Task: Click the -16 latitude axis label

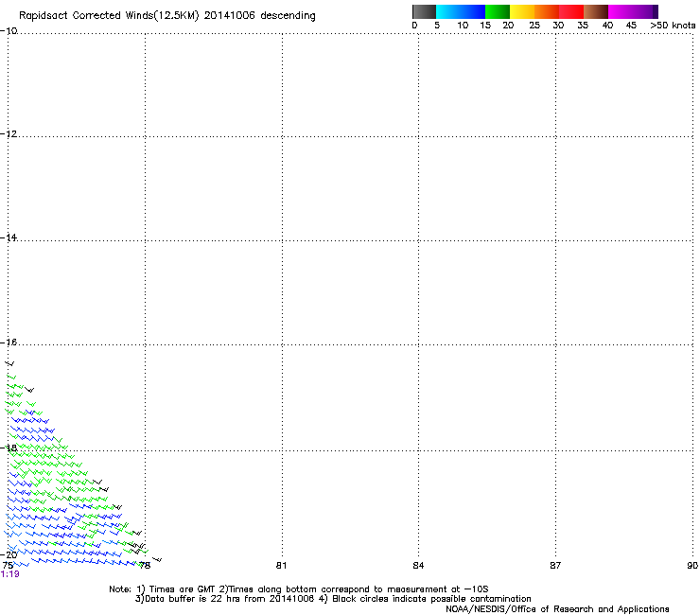Action: pos(9,343)
